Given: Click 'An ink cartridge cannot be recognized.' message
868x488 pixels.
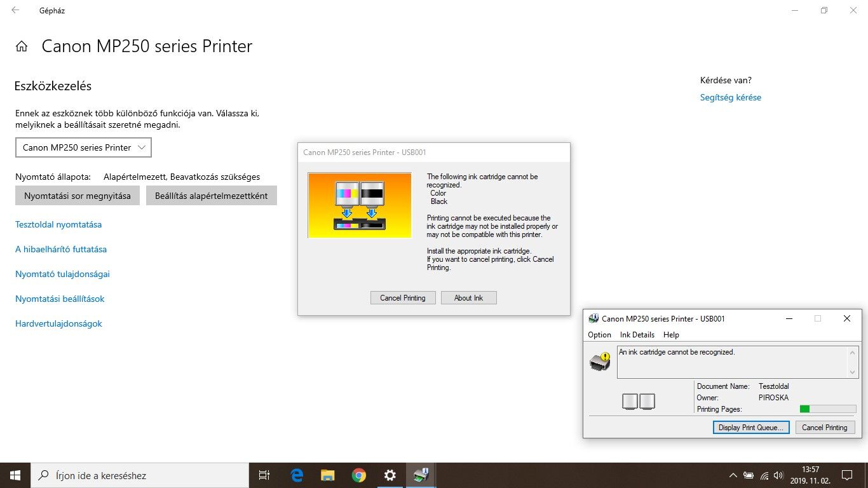Looking at the screenshot, I should [x=677, y=352].
